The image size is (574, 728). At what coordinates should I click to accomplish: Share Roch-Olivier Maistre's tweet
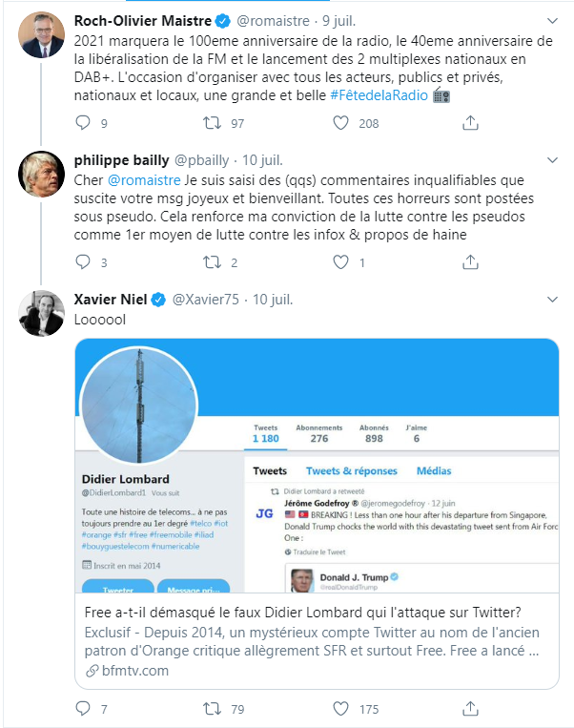(x=469, y=123)
